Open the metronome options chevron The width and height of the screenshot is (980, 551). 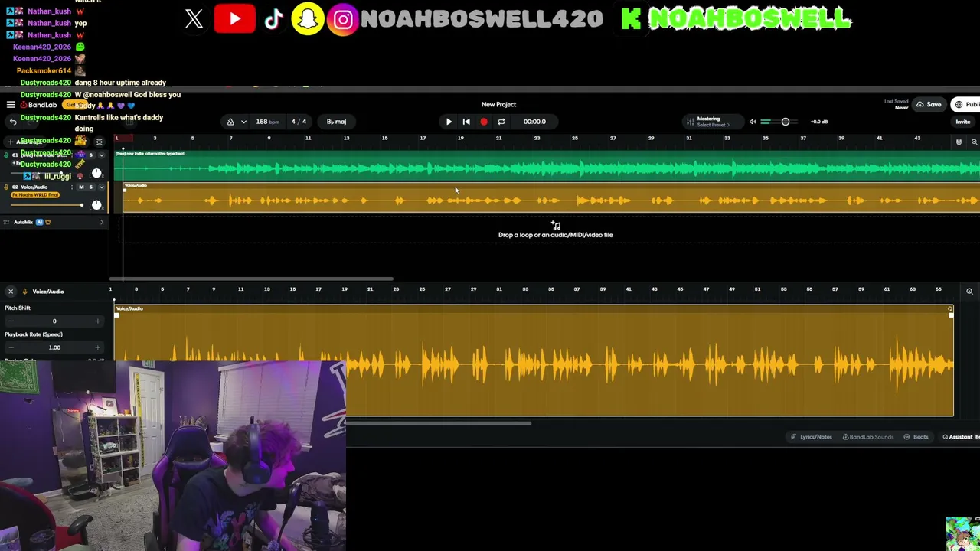coord(243,122)
